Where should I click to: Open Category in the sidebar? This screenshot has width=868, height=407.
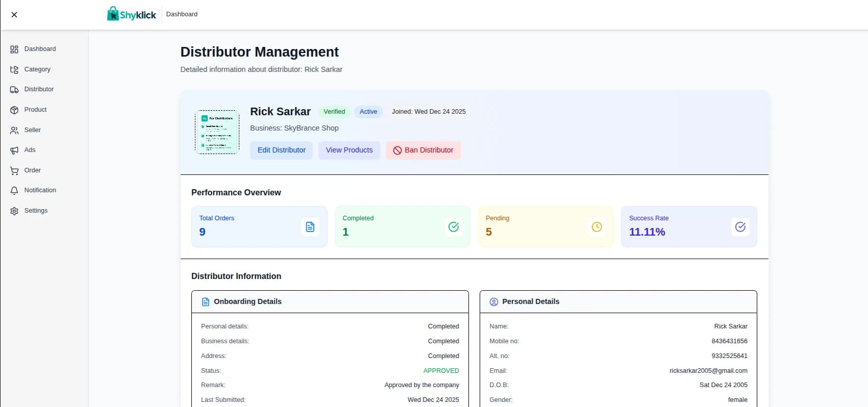[x=37, y=69]
